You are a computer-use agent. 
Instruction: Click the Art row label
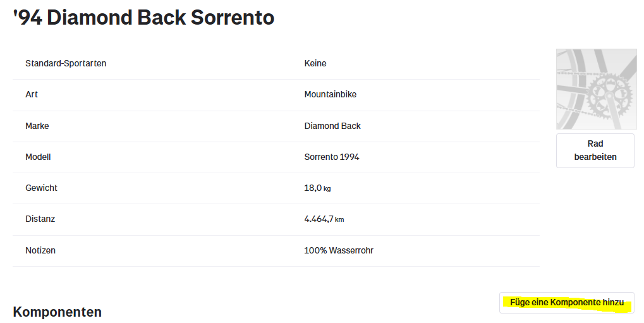pyautogui.click(x=32, y=94)
